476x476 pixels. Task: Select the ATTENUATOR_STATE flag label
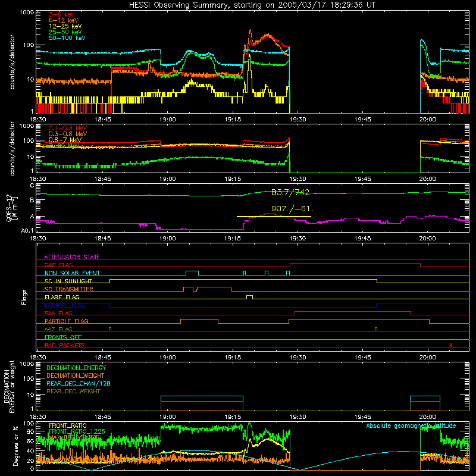click(72, 257)
